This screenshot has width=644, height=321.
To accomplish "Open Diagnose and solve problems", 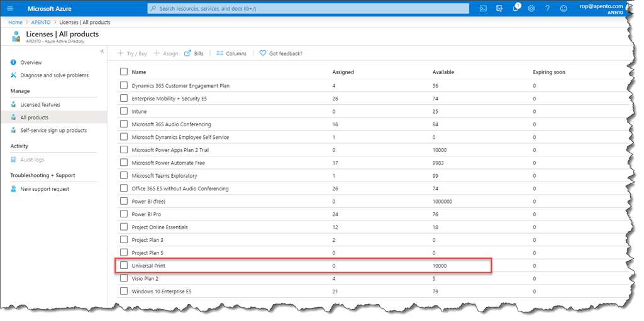I will (x=55, y=75).
